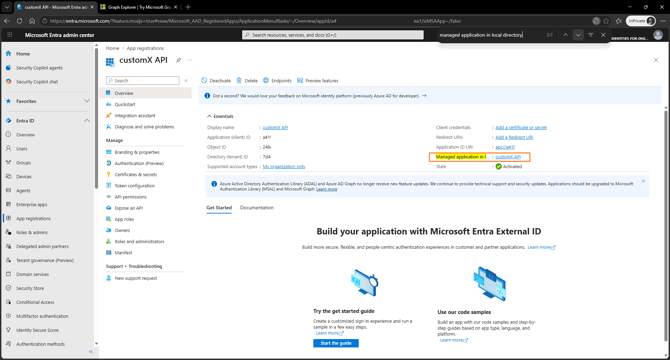Open API permissions

pyautogui.click(x=130, y=197)
